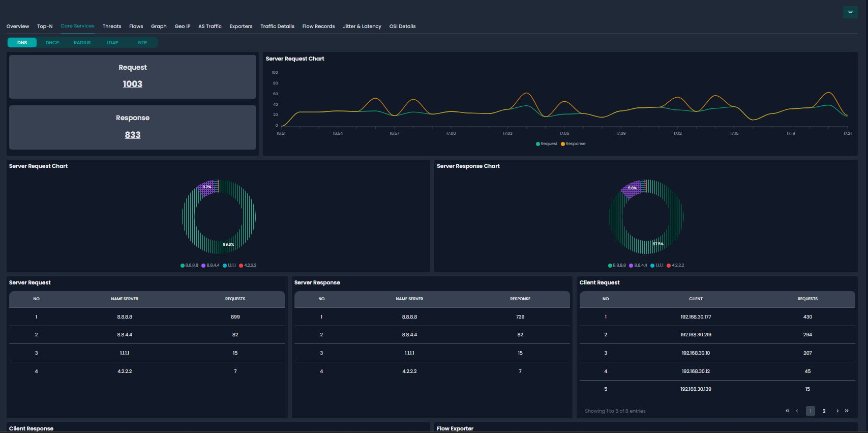Select client 192.168.30.139
The height and width of the screenshot is (433, 868).
696,389
